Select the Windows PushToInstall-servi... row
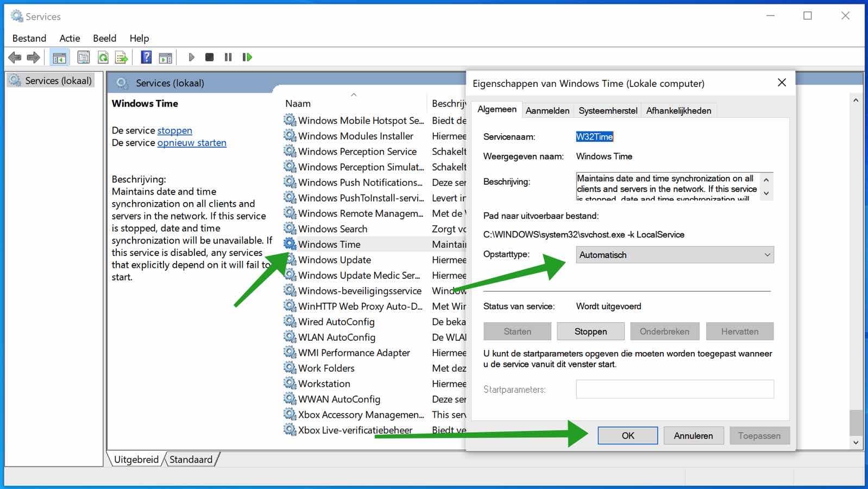 coord(374,198)
